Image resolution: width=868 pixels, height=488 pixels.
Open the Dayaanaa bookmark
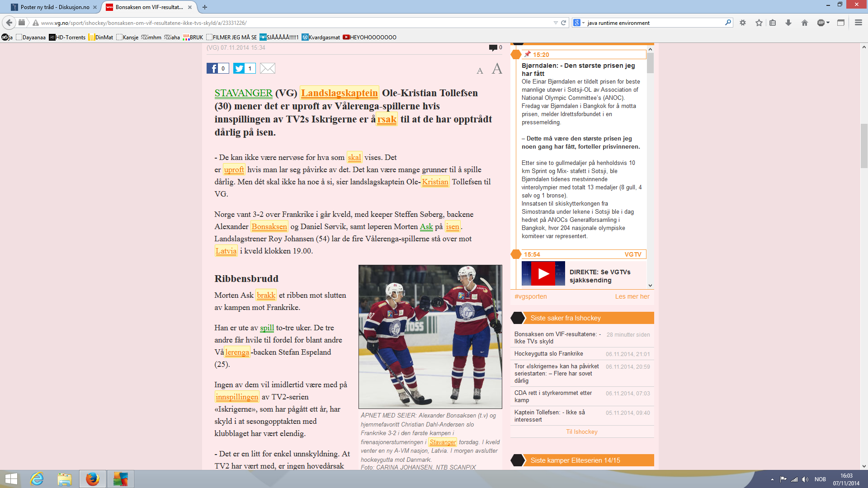pos(31,38)
